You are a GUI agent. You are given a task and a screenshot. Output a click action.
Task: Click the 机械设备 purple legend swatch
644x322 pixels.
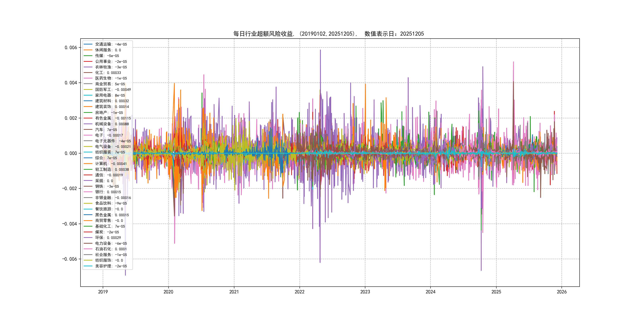click(x=88, y=124)
